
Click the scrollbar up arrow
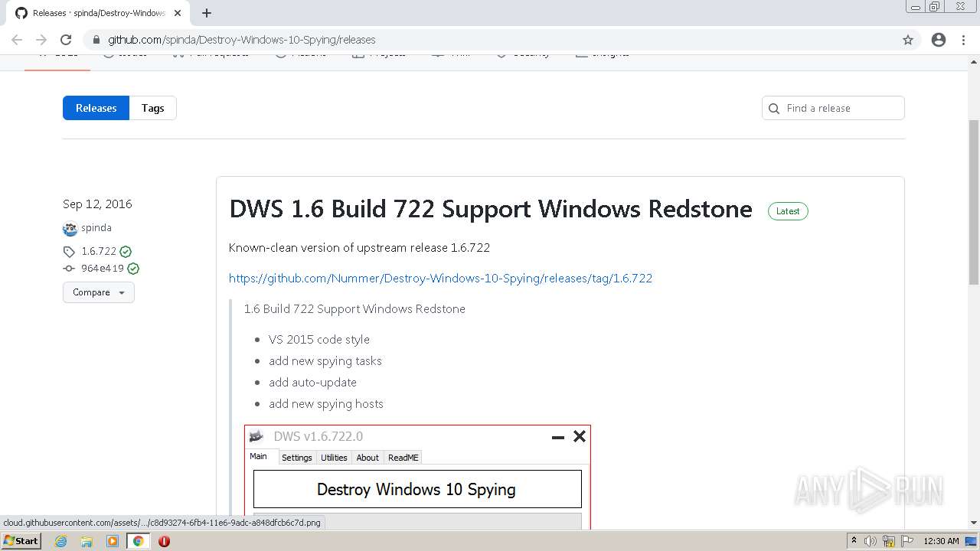(974, 61)
